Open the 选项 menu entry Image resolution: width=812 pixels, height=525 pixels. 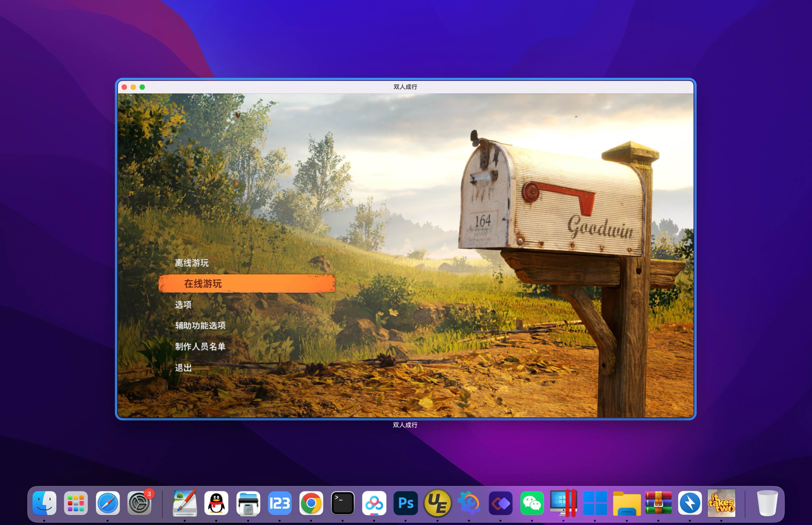point(183,305)
